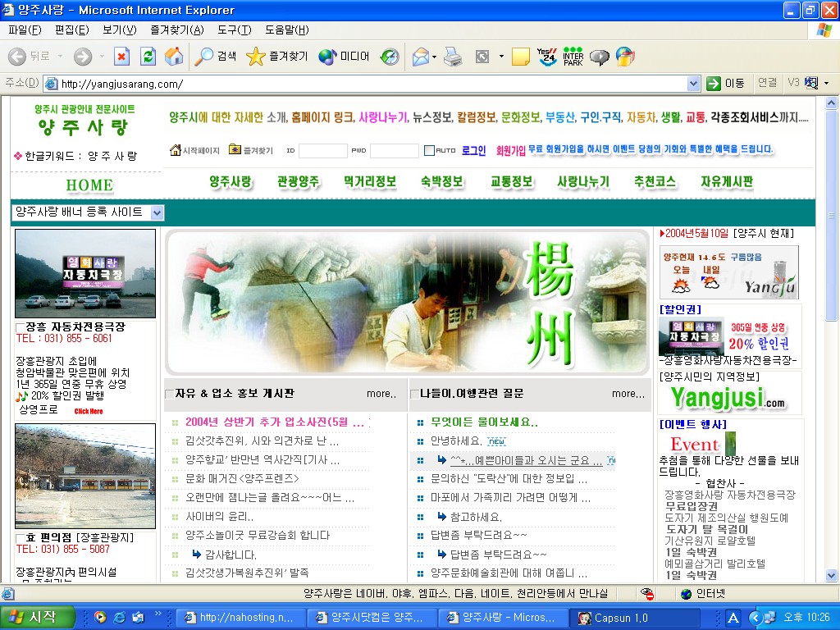
Task: Open the History toolbar icon
Action: [x=390, y=57]
